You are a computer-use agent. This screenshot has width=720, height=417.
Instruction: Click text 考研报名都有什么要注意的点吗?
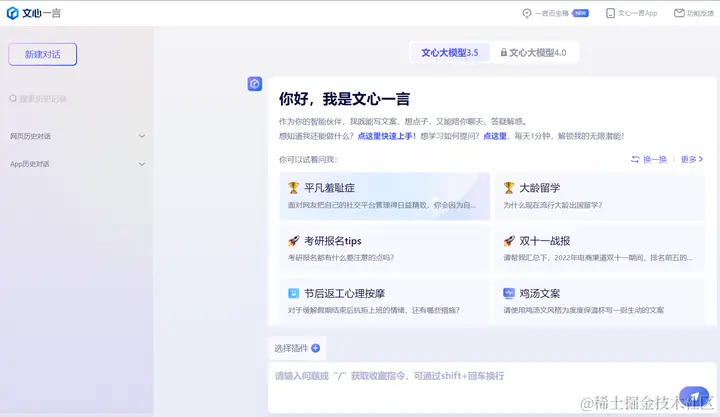pyautogui.click(x=341, y=258)
